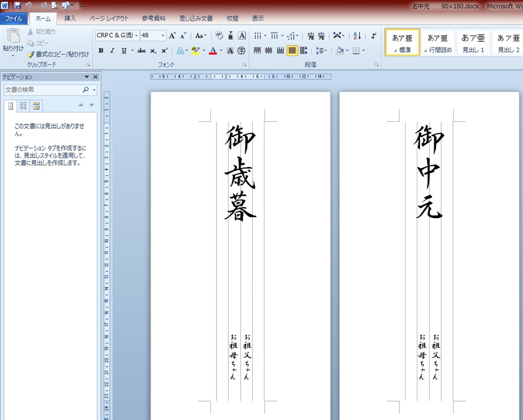Screen dimensions: 523x420
Task: Open the font name dropdown CRPC&G流
Action: click(136, 35)
